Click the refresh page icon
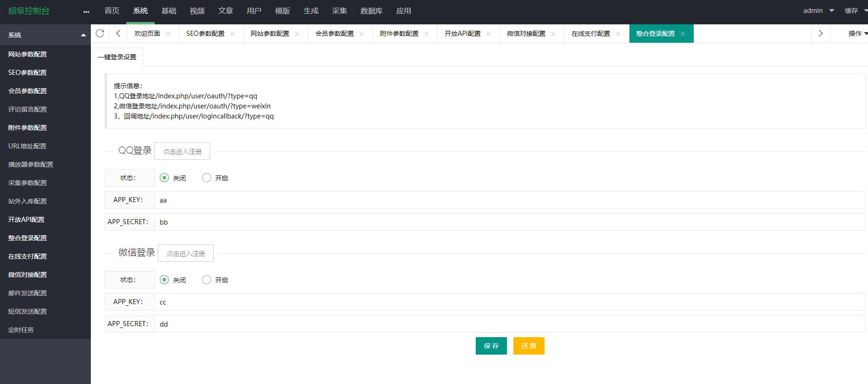The image size is (868, 384). point(100,34)
